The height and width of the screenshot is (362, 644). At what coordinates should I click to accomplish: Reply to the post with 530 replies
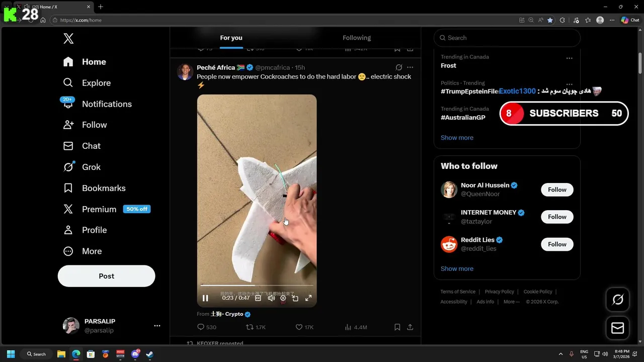[x=207, y=327]
